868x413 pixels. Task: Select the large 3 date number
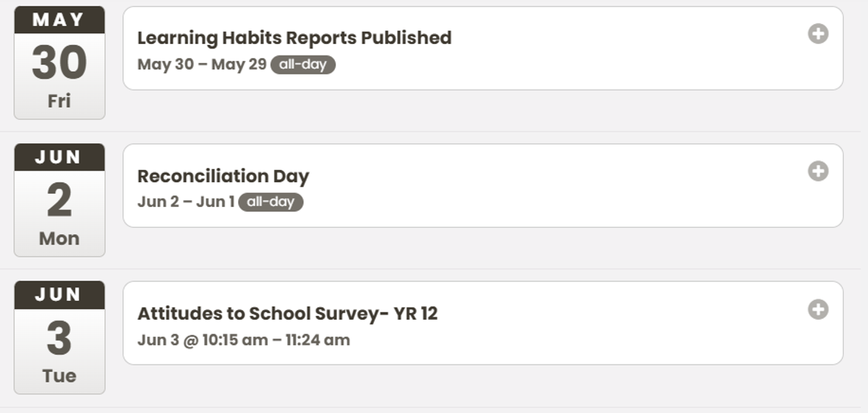coord(59,338)
